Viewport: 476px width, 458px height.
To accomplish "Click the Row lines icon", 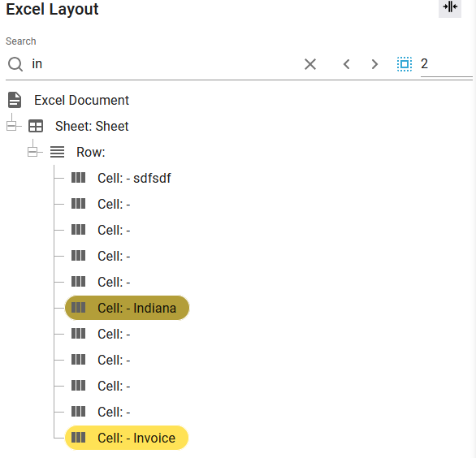I will [57, 152].
